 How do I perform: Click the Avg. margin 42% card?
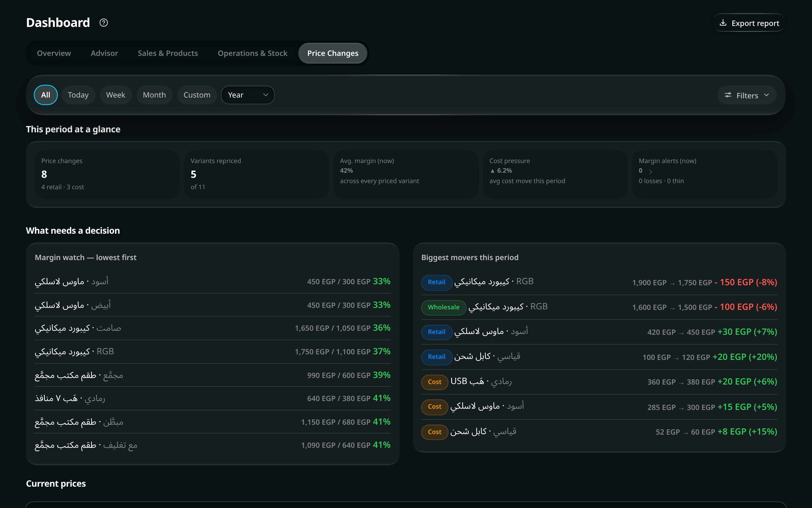[406, 174]
